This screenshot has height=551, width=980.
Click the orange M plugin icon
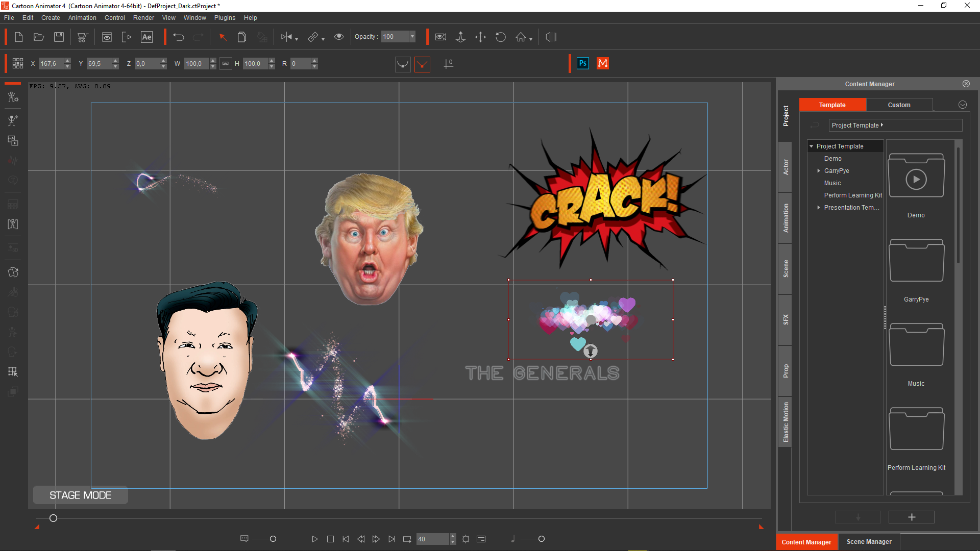603,63
